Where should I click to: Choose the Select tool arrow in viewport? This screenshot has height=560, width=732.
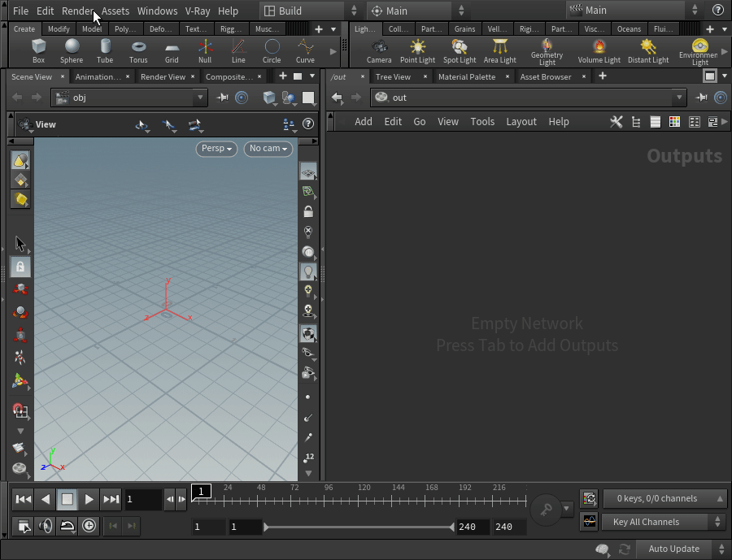20,244
